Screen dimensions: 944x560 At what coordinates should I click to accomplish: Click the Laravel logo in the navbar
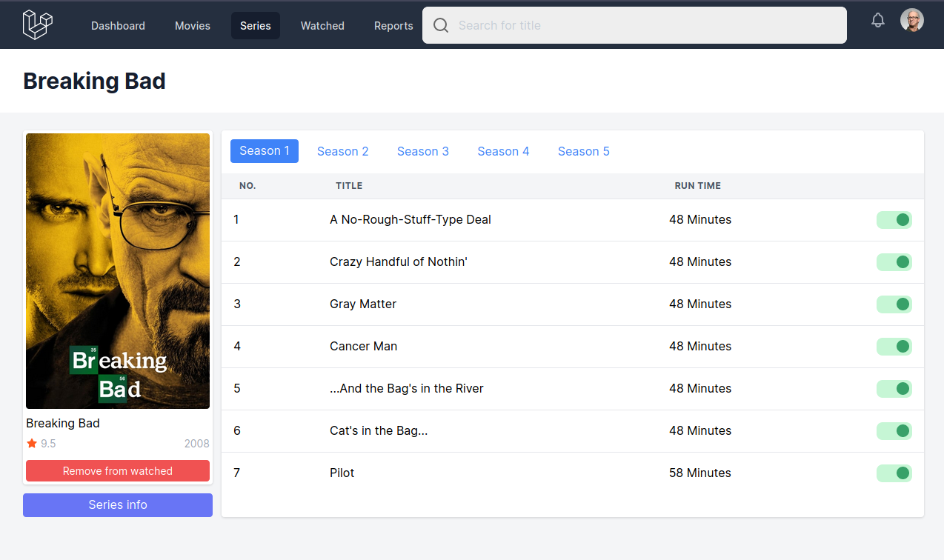click(x=37, y=24)
